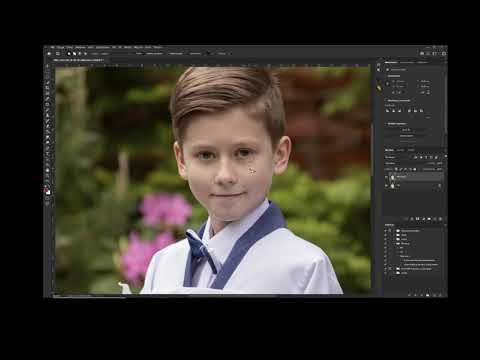Click the share icon at top right
This screenshot has width=480, height=360.
pos(443,53)
